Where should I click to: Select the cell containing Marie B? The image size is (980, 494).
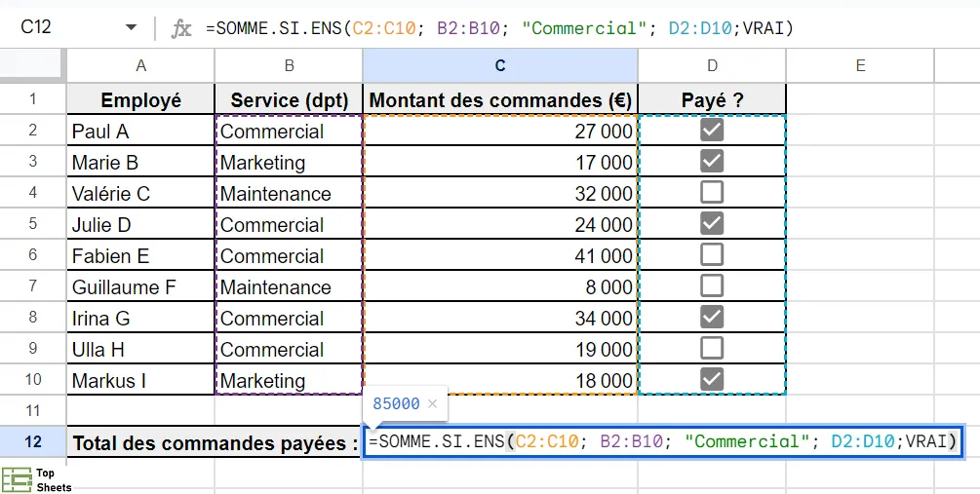click(x=140, y=162)
